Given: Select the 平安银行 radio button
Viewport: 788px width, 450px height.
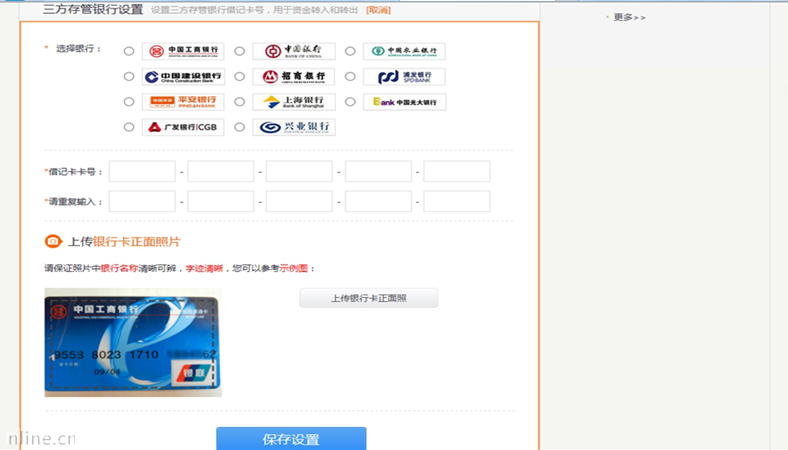Looking at the screenshot, I should [x=129, y=102].
